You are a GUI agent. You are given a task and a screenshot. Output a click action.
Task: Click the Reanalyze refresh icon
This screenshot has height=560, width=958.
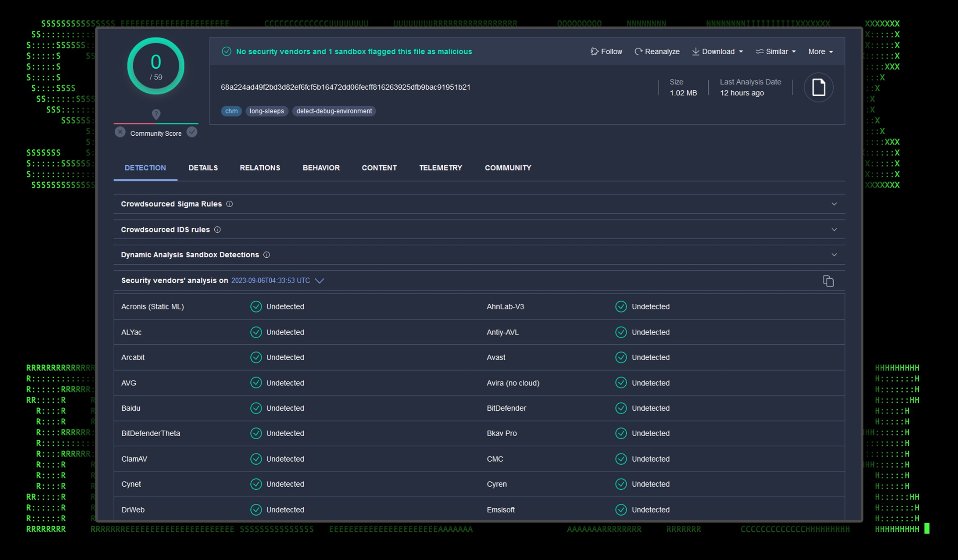(x=638, y=51)
